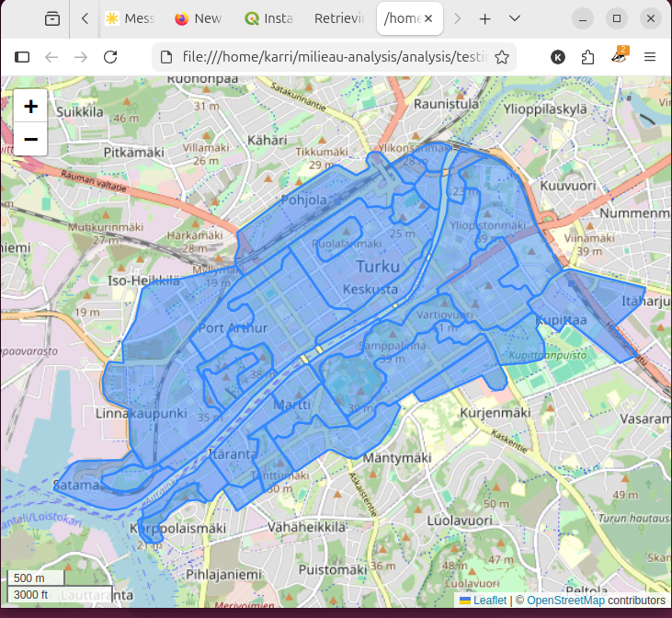Click the extension icon with badge 2

(x=620, y=57)
